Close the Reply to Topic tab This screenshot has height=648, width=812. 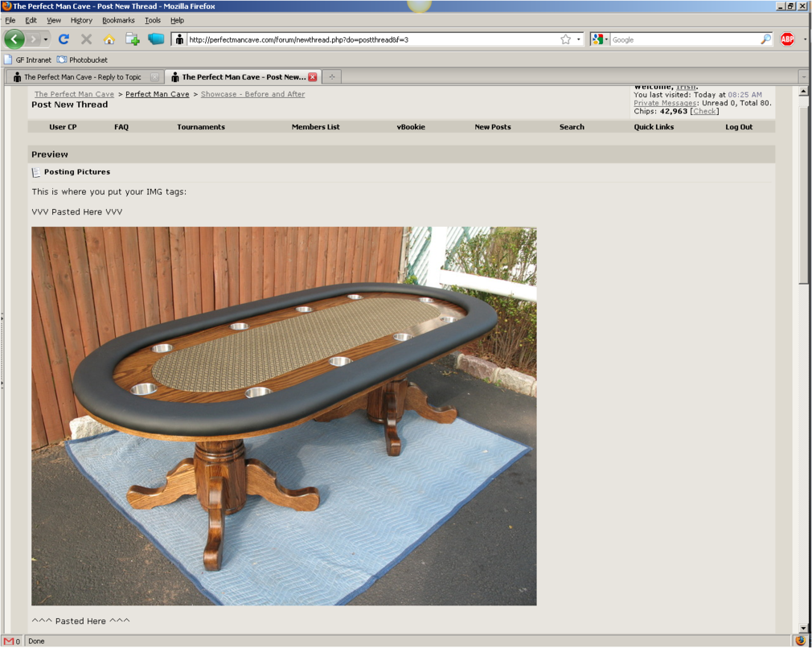[x=154, y=76]
